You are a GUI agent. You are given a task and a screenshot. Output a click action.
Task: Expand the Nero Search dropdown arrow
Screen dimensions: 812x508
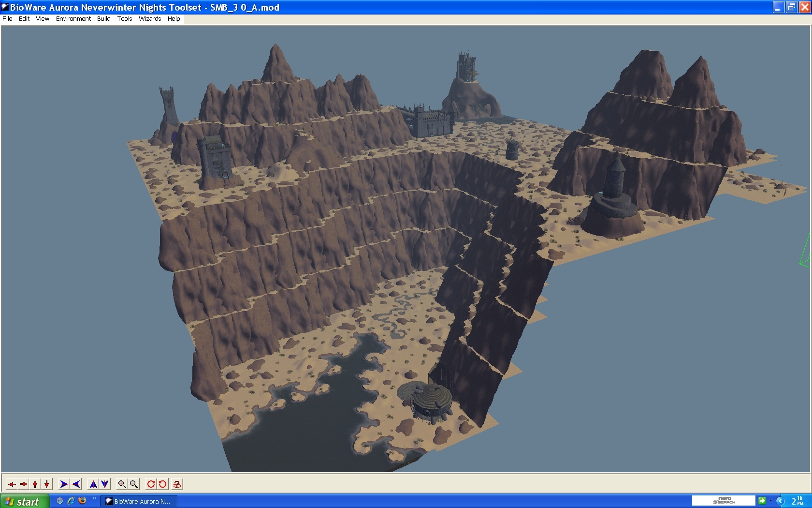770,501
